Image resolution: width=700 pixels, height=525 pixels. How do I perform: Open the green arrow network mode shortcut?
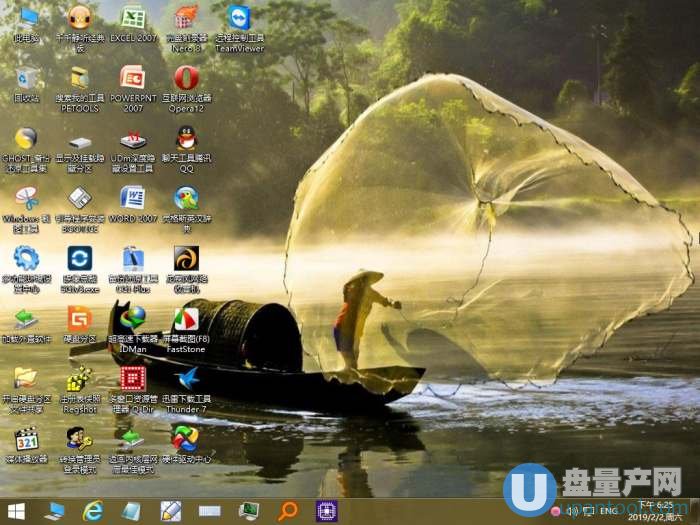(133, 451)
